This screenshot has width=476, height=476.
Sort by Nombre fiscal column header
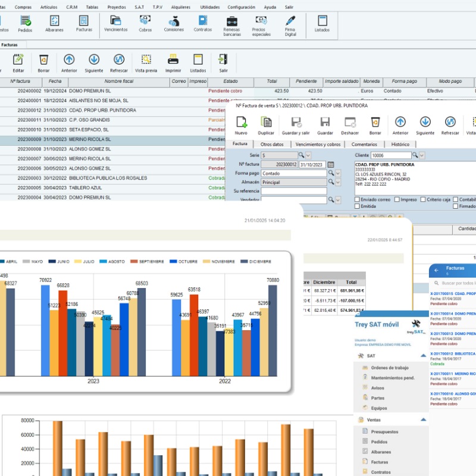pos(118,82)
